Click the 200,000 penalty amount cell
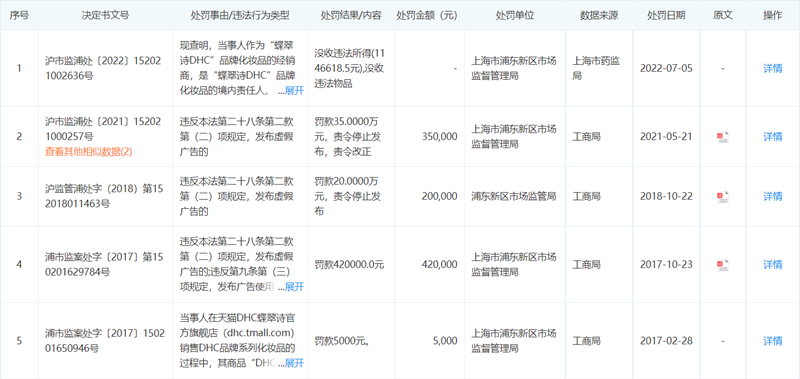800x379 pixels. (x=439, y=196)
